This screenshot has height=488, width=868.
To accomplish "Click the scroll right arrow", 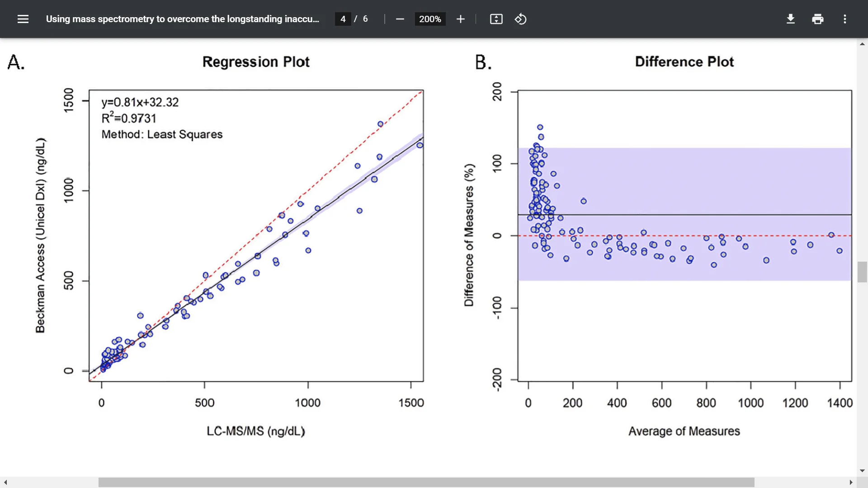I will (851, 482).
